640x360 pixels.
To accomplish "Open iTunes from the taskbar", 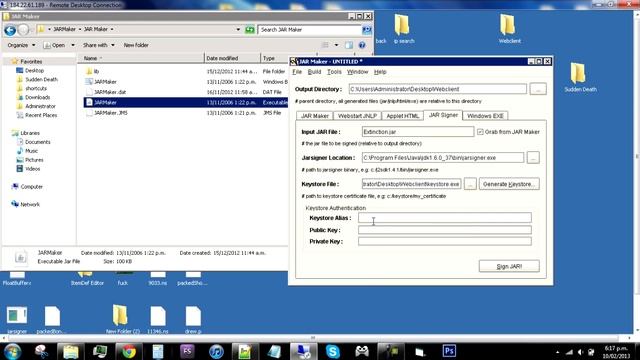I will 216,351.
